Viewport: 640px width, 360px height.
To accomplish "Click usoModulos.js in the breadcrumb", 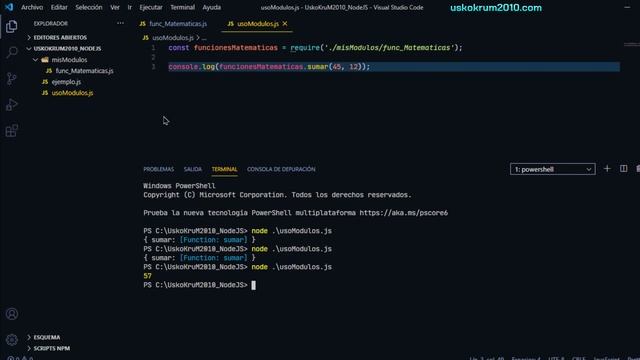I will [x=173, y=38].
